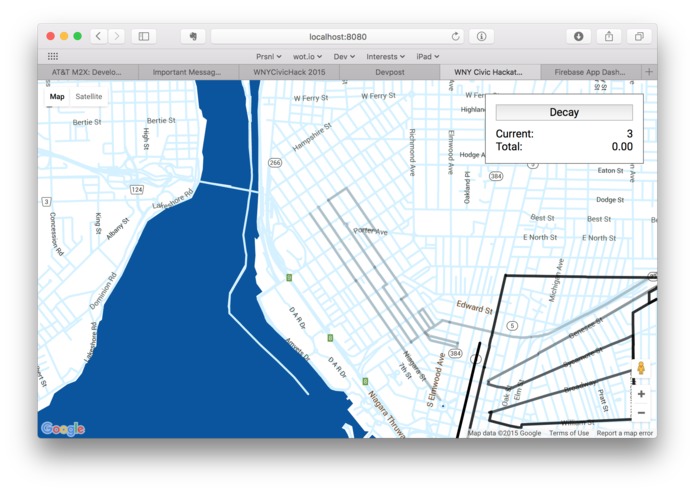Show all tabs overview icon

coord(639,36)
